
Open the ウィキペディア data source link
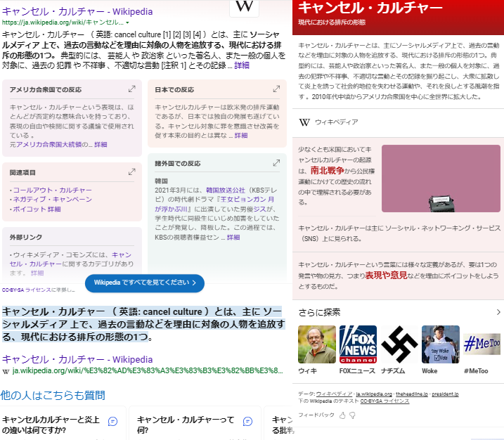click(x=335, y=394)
